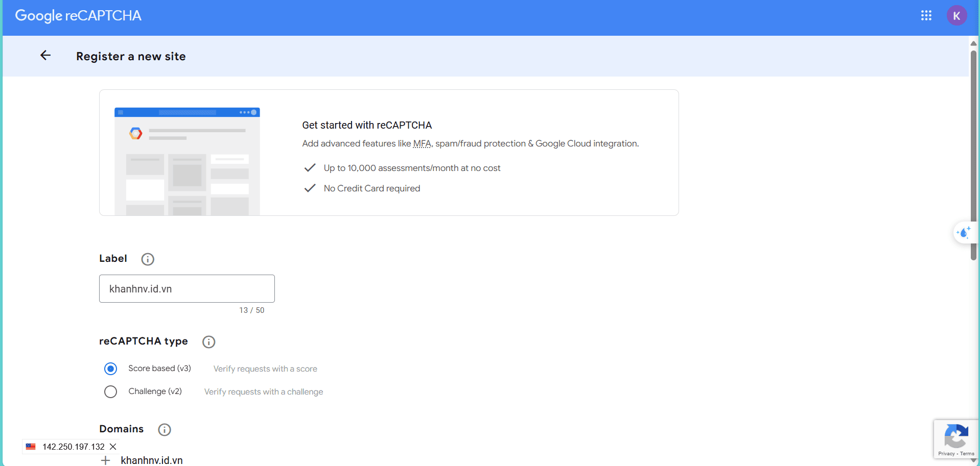Select the Challenge (v2) option
This screenshot has height=466, width=980.
pyautogui.click(x=110, y=391)
